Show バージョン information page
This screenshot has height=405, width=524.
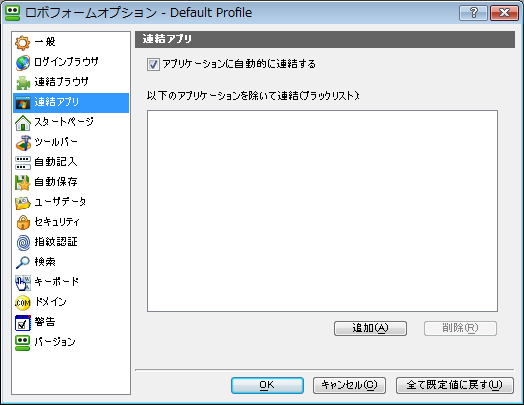[55, 342]
